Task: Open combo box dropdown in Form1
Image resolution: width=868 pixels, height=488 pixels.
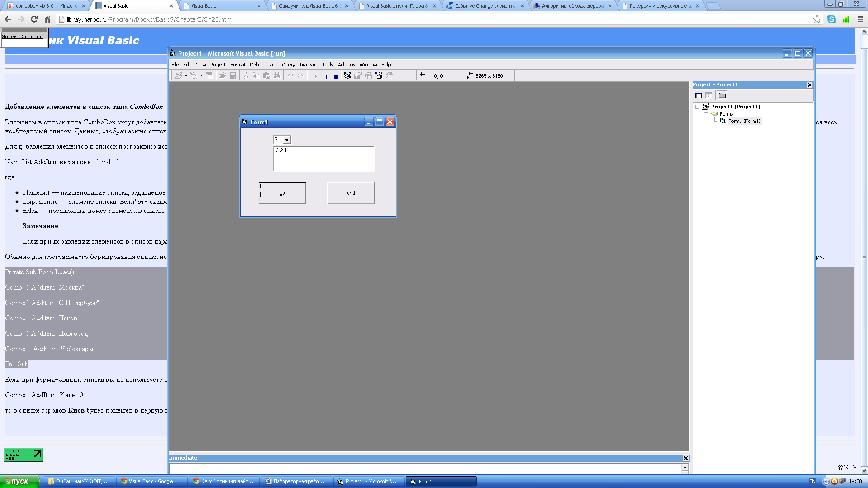Action: tap(287, 140)
